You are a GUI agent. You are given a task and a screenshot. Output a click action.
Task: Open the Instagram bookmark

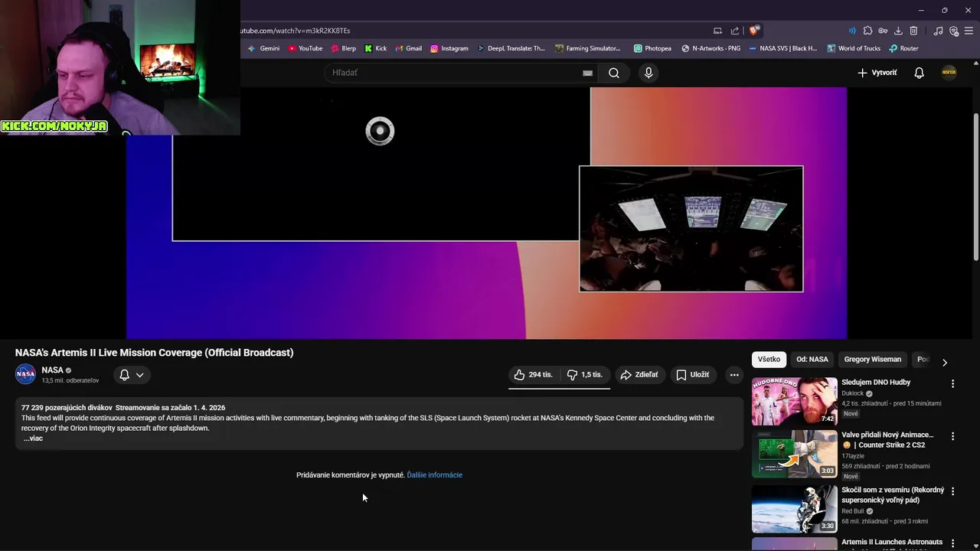click(x=449, y=48)
